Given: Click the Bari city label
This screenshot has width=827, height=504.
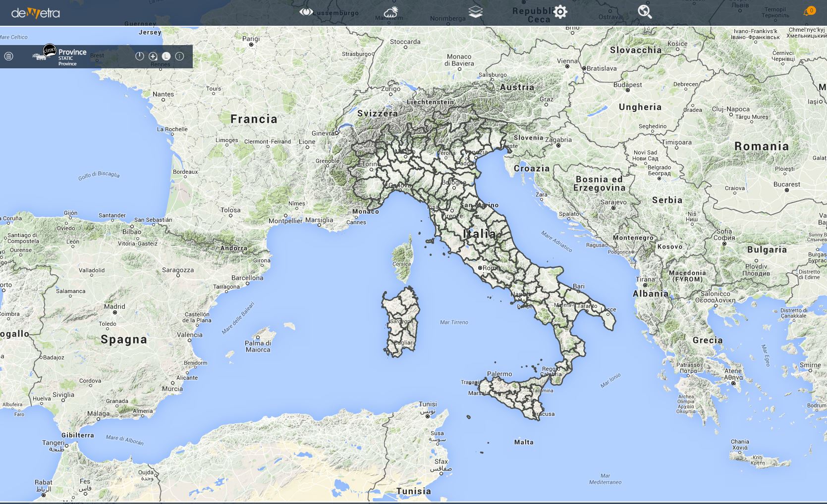Looking at the screenshot, I should click(579, 286).
